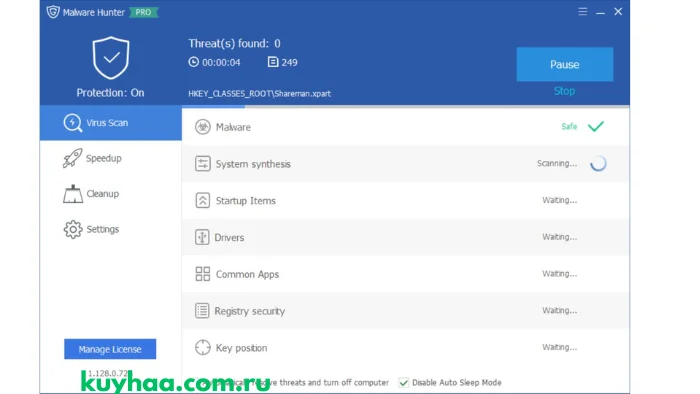Click the Manage License button
Screen dimensions: 700x394
pyautogui.click(x=110, y=349)
